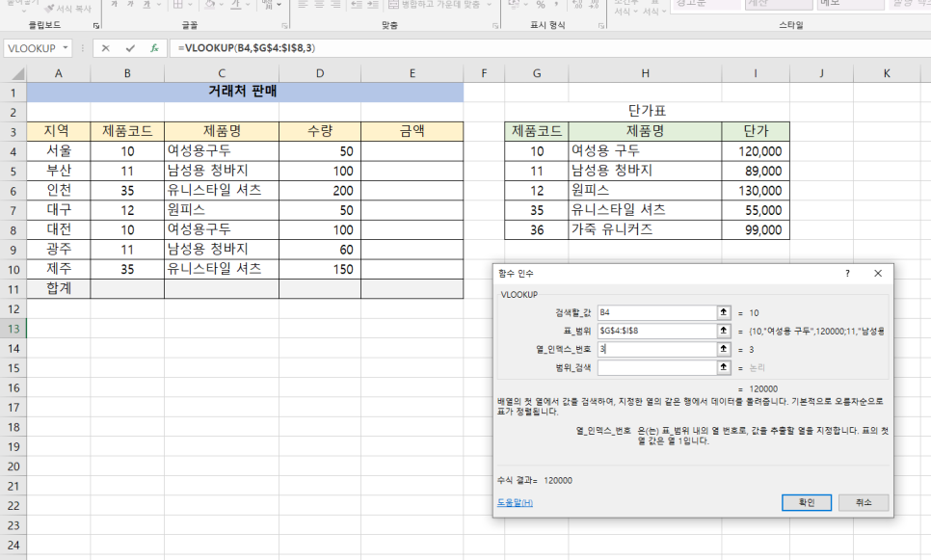The height and width of the screenshot is (560, 931).
Task: Open the 글꼴 group dialog launcher
Action: point(284,25)
